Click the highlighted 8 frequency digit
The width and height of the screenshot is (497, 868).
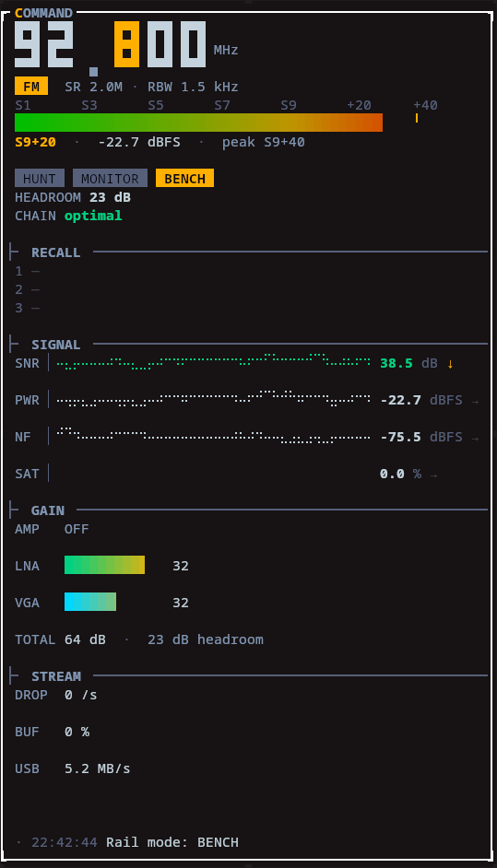[126, 44]
